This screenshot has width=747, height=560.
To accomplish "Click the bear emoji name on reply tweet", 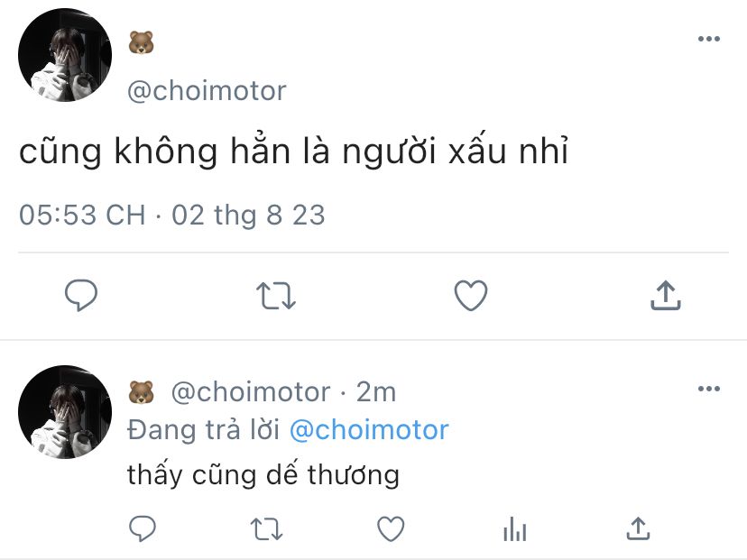I will [x=141, y=392].
